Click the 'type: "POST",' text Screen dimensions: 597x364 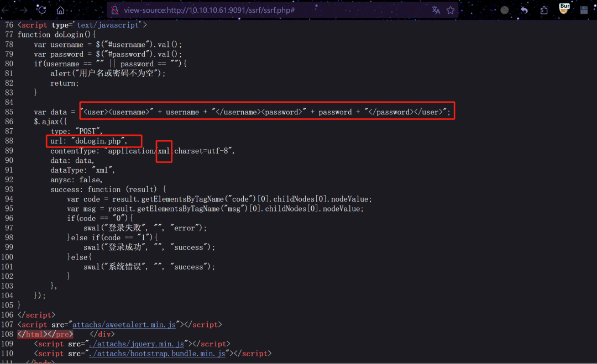click(76, 131)
